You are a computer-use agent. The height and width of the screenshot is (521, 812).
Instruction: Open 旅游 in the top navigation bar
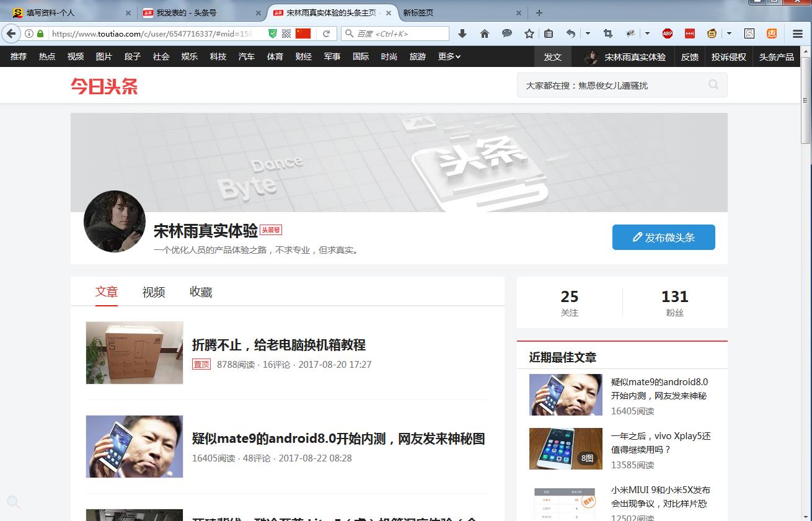[x=418, y=56]
